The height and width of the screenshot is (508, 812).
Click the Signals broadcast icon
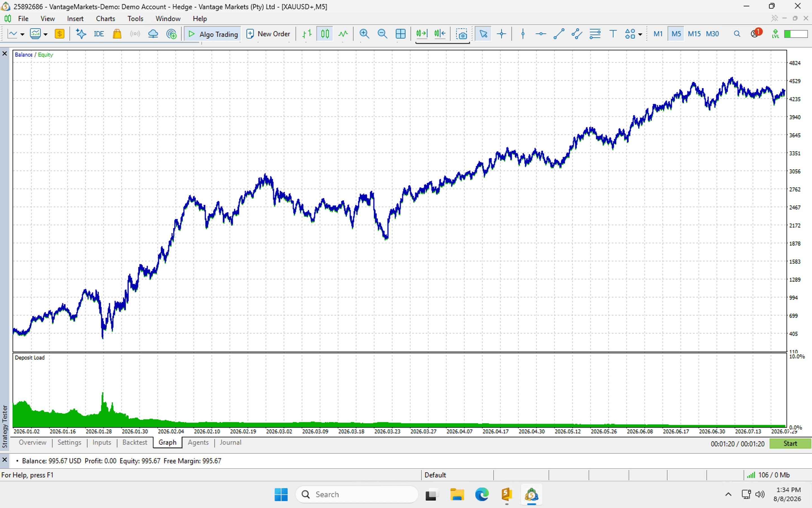[135, 34]
